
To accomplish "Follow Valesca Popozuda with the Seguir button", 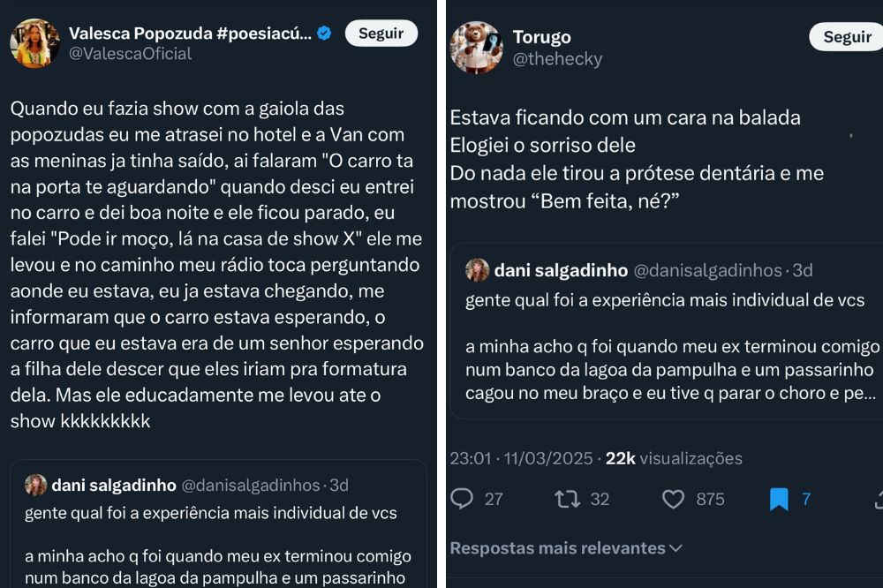I will coord(381,34).
